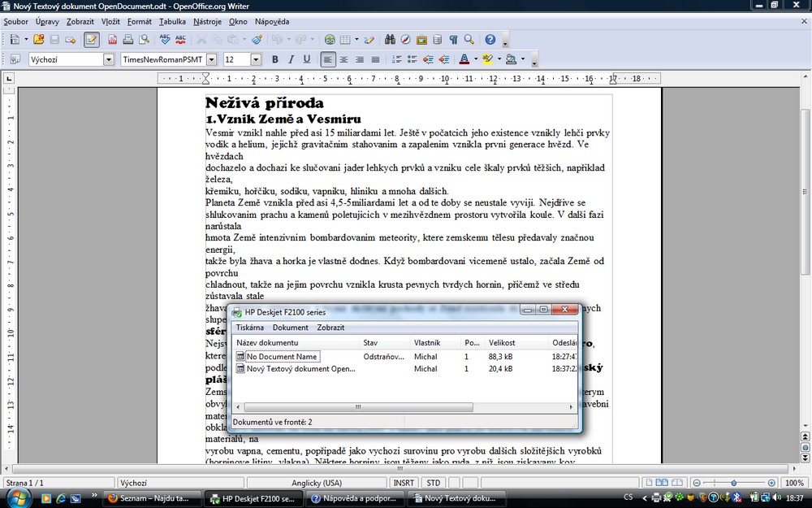Open Dokument menu in HP Deskjet window
Image resolution: width=812 pixels, height=508 pixels.
pyautogui.click(x=291, y=328)
